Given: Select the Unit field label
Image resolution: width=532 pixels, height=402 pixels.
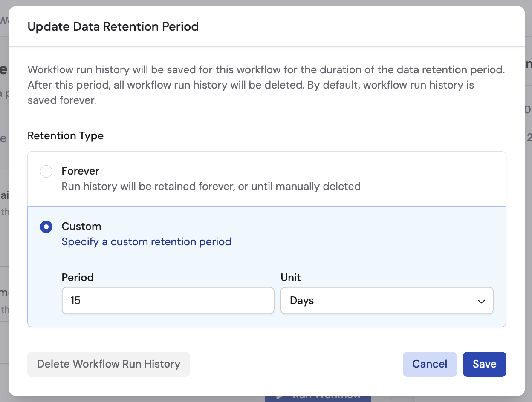Looking at the screenshot, I should point(290,277).
